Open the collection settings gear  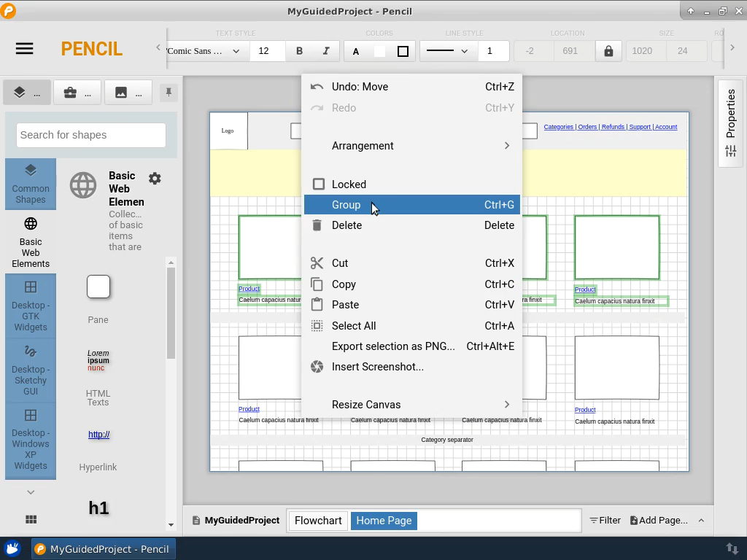[x=155, y=179]
